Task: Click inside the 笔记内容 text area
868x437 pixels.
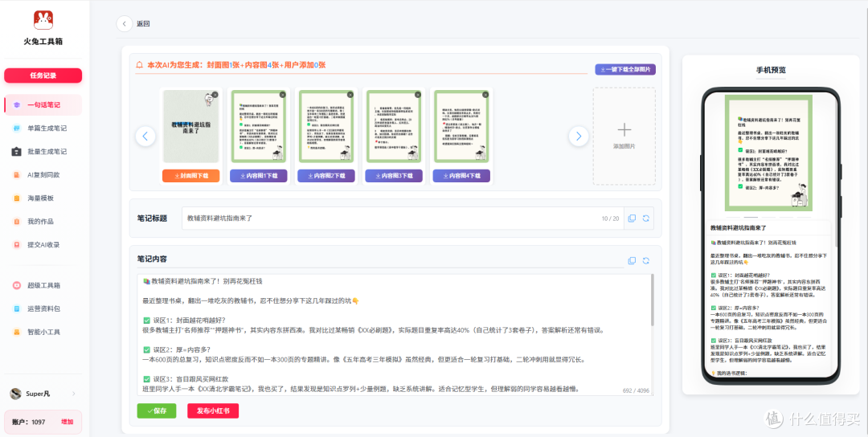Action: point(394,335)
